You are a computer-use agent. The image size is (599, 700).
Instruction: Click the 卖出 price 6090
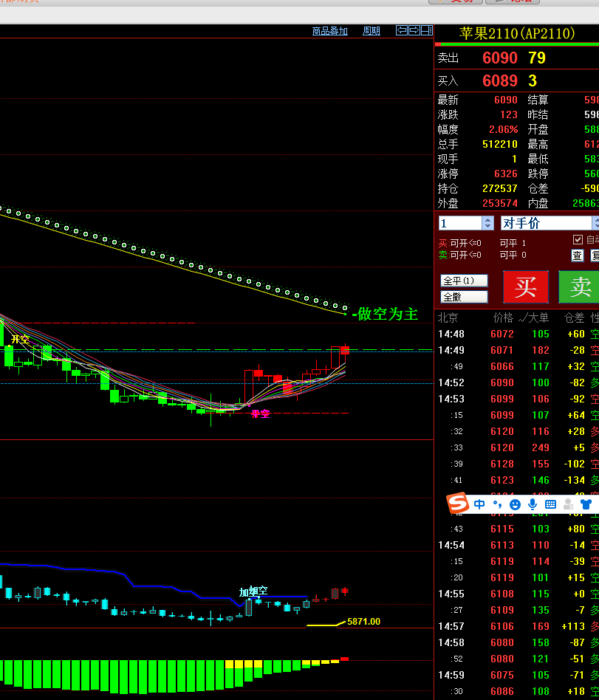[500, 58]
